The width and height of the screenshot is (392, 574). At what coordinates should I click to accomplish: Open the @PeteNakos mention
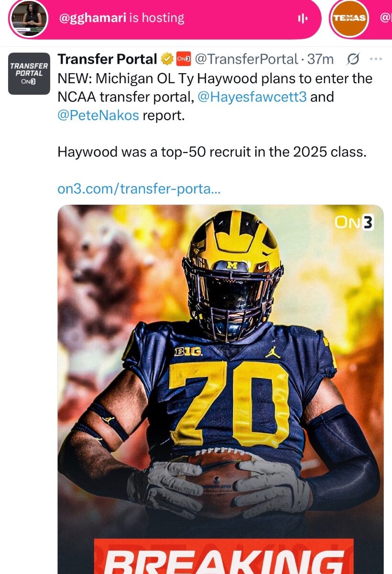point(98,116)
